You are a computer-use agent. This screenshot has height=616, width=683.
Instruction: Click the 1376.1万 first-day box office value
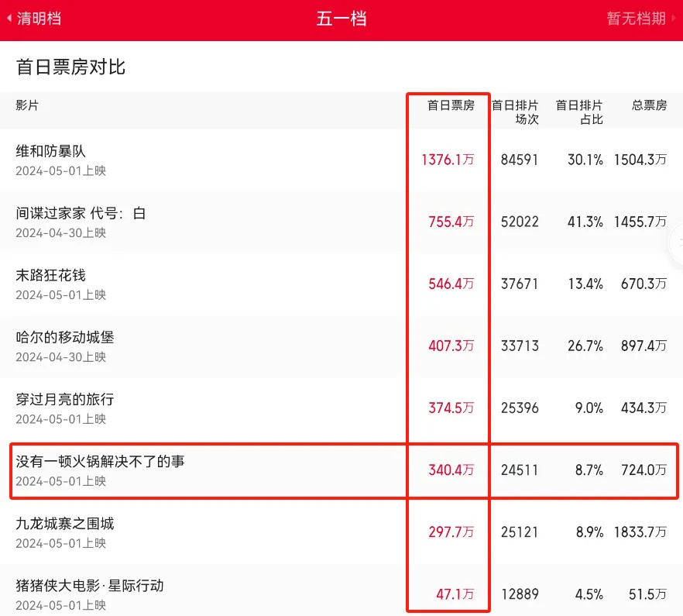tap(448, 160)
